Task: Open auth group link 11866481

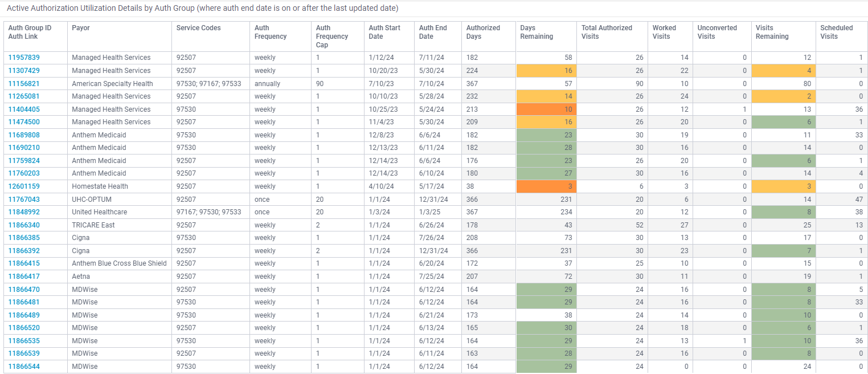Action: (24, 302)
